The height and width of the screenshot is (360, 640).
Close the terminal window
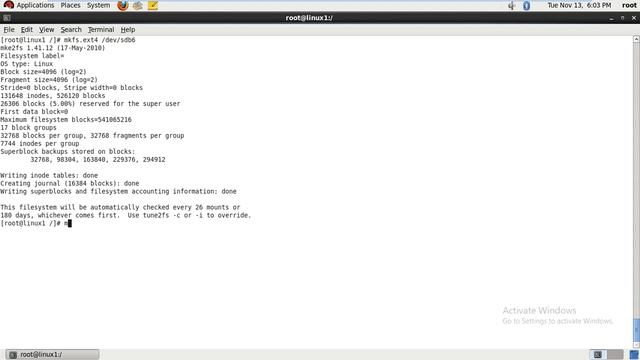(634, 18)
